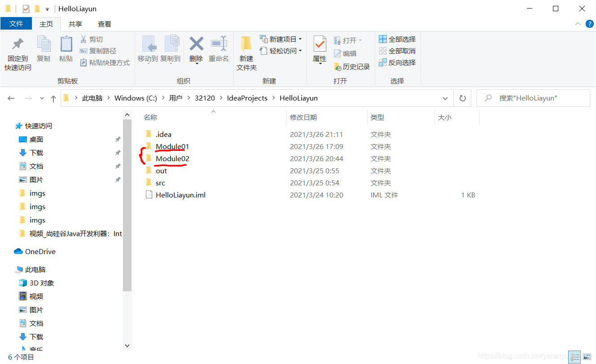Switch to details view icon in status bar

tap(574, 357)
